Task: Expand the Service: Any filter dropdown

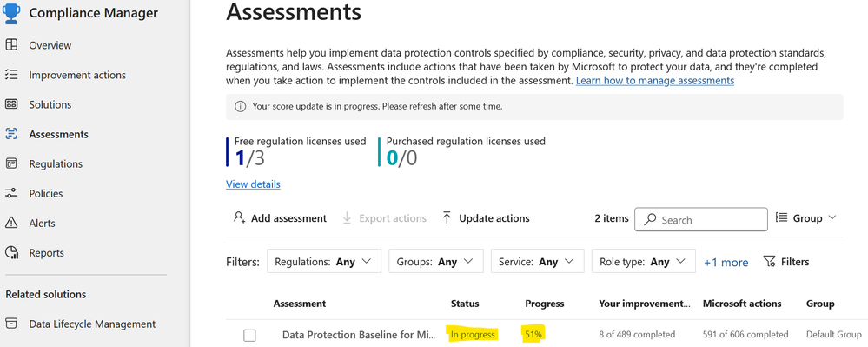Action: tap(538, 261)
